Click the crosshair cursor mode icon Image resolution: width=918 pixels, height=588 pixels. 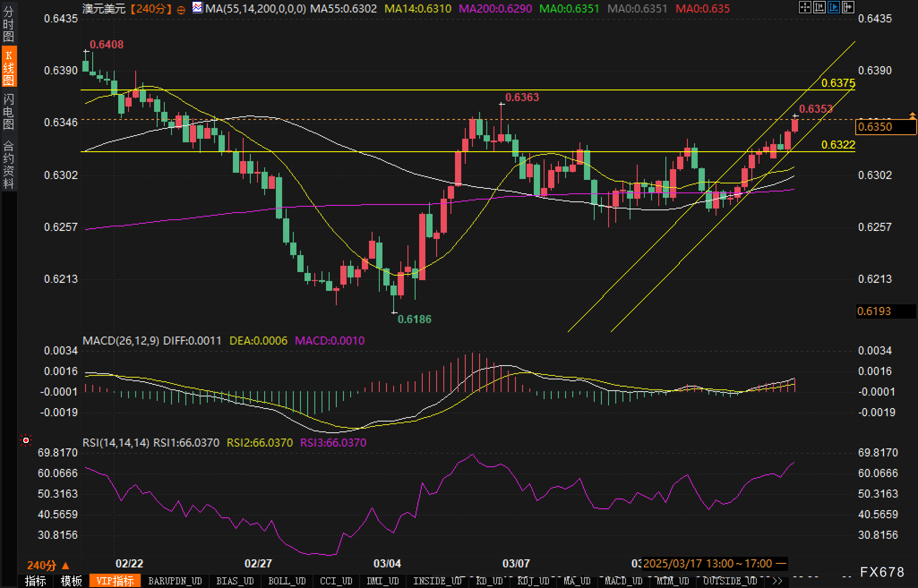tap(805, 7)
